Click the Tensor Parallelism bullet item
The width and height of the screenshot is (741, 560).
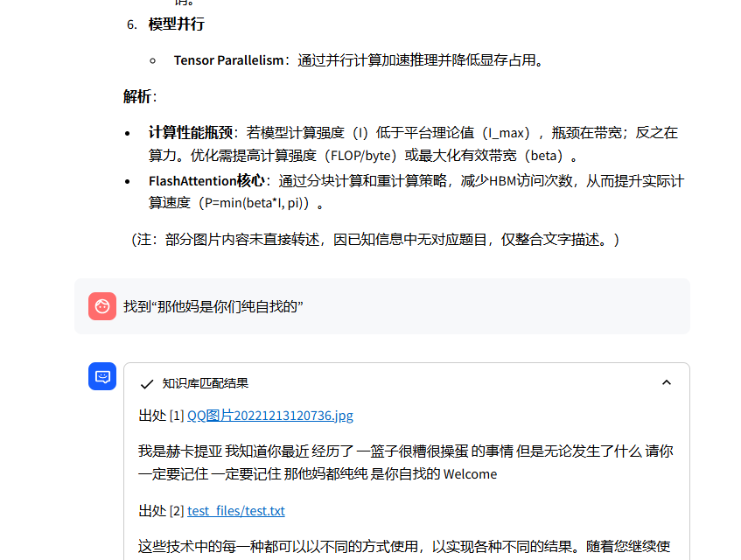pyautogui.click(x=228, y=60)
